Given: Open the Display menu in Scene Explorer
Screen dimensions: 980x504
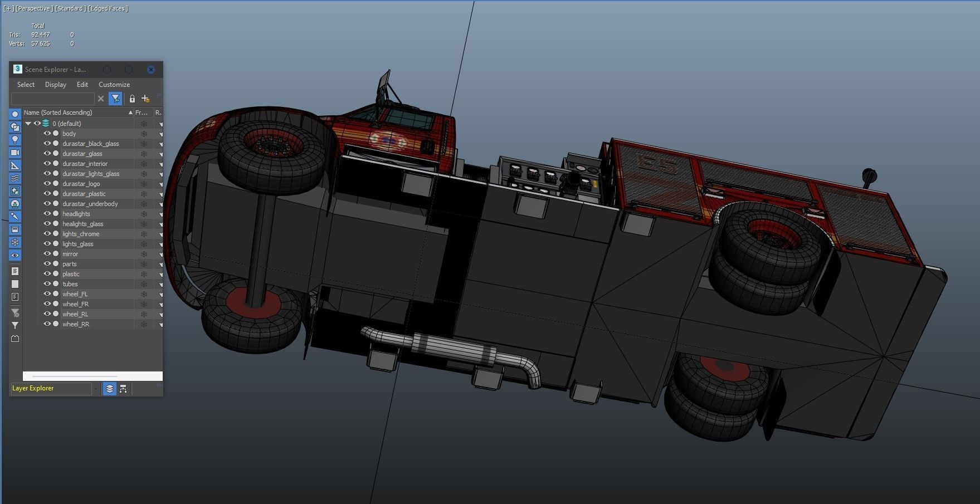Looking at the screenshot, I should point(56,85).
